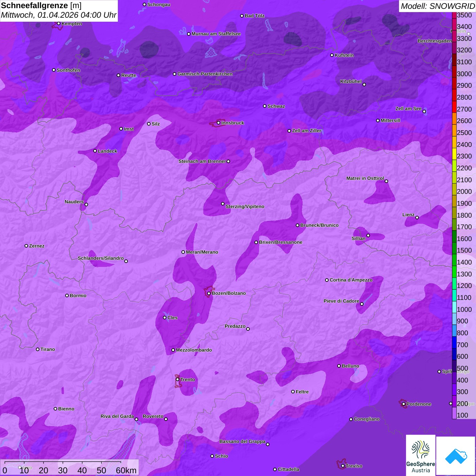This screenshot has width=476, height=476.
Task: Click the 'Modell: SNOWGRID' label
Action: click(x=438, y=6)
